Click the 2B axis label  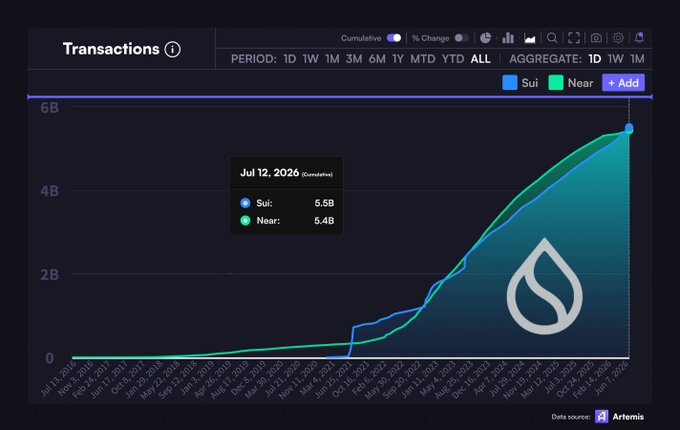point(49,275)
